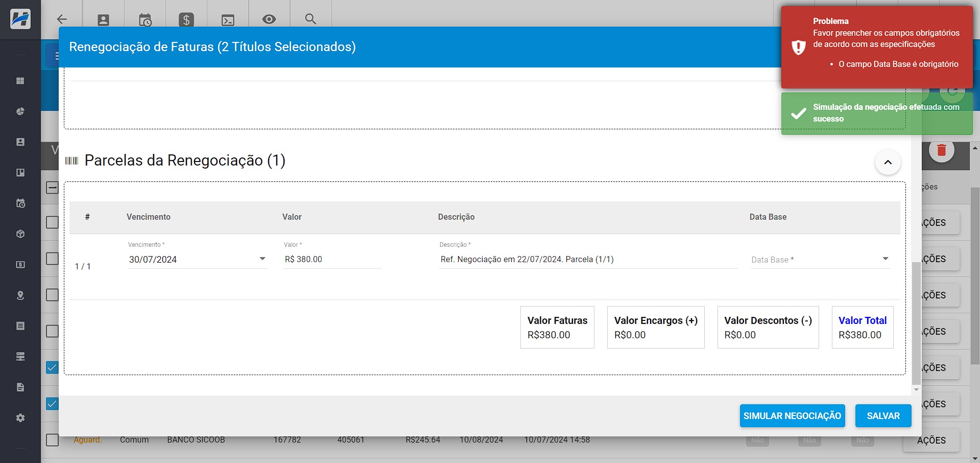Viewport: 980px width, 463px height.
Task: Click the Valor Encargos (+) box
Action: pos(656,328)
